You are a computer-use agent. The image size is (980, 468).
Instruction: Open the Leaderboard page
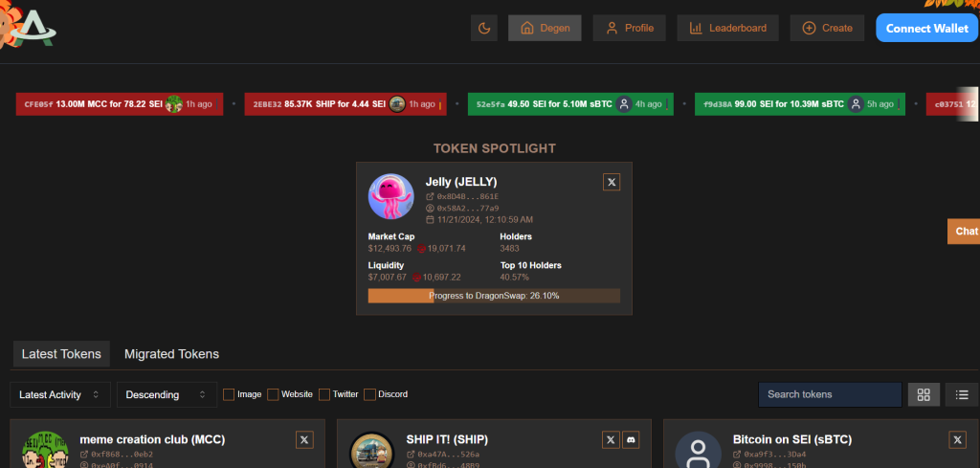click(x=727, y=28)
